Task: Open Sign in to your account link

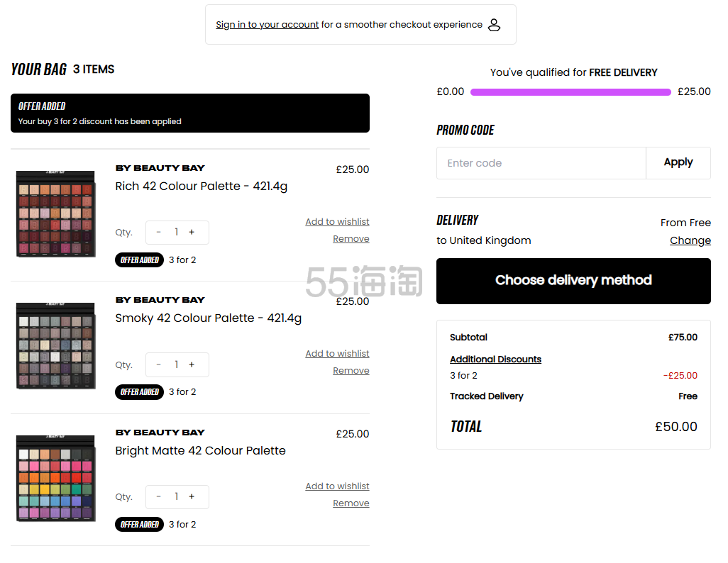Action: coord(267,25)
